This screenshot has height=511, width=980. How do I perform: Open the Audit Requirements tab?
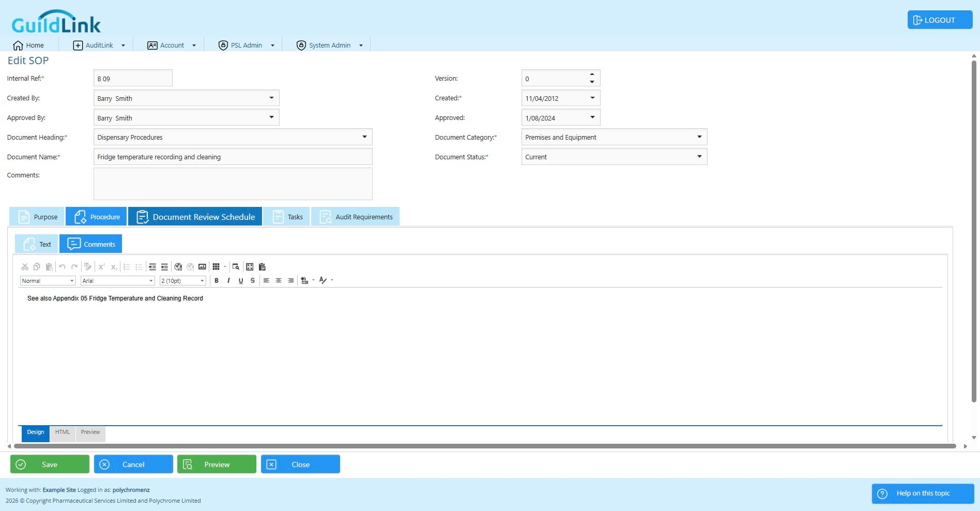(356, 217)
